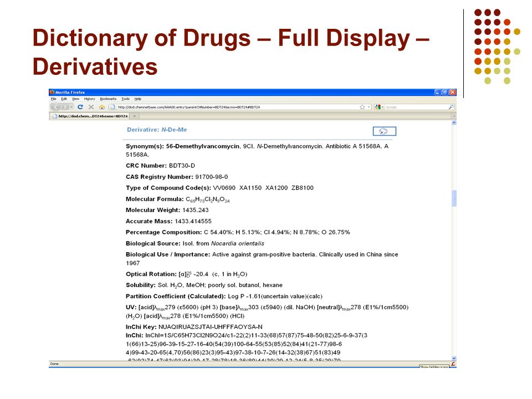Click InChi Key NUAQIRUAZSJTAI-UHFFFAOYSA-N
Viewport: 532px width, 399px height.
point(211,327)
